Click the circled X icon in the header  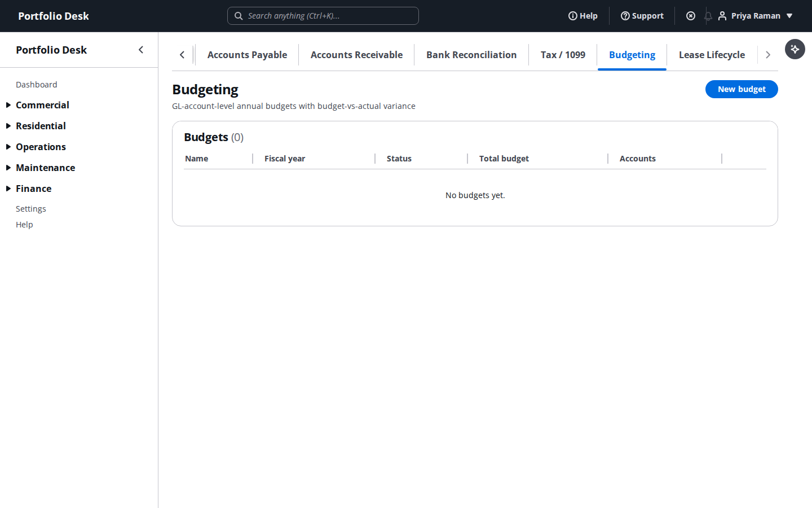[690, 16]
